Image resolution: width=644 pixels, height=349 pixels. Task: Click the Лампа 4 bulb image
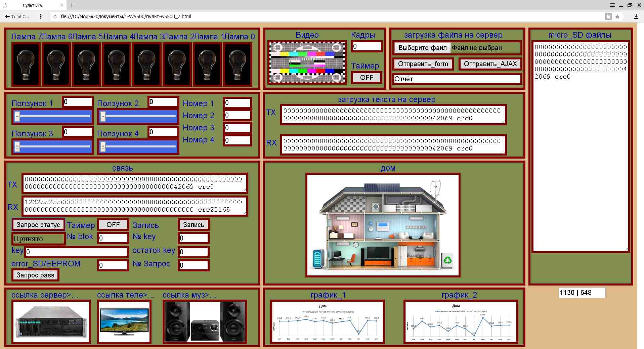pos(117,64)
